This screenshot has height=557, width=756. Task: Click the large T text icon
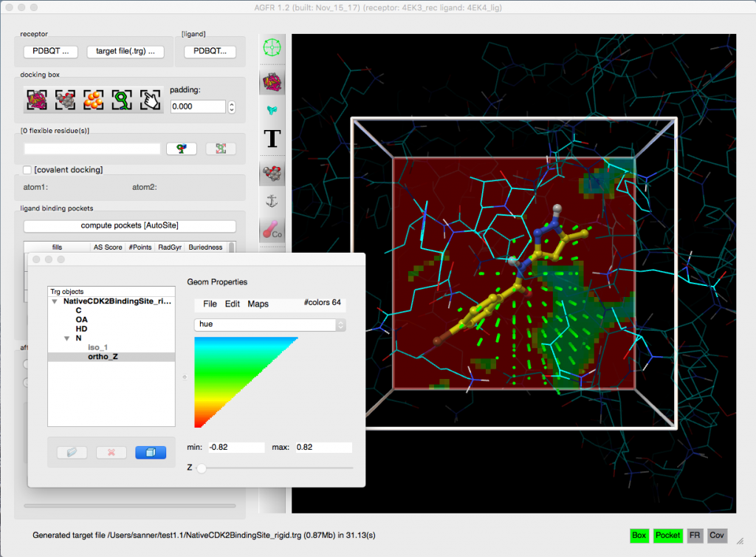point(273,138)
